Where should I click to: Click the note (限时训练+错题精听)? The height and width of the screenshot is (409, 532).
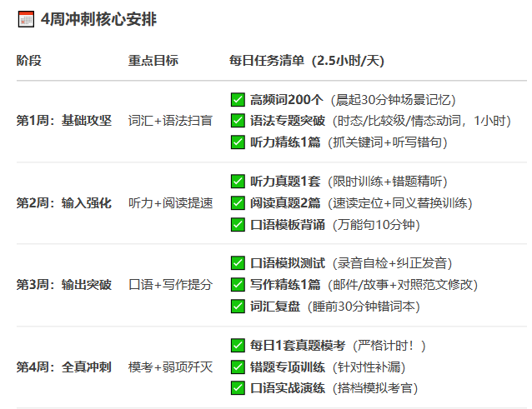(388, 182)
